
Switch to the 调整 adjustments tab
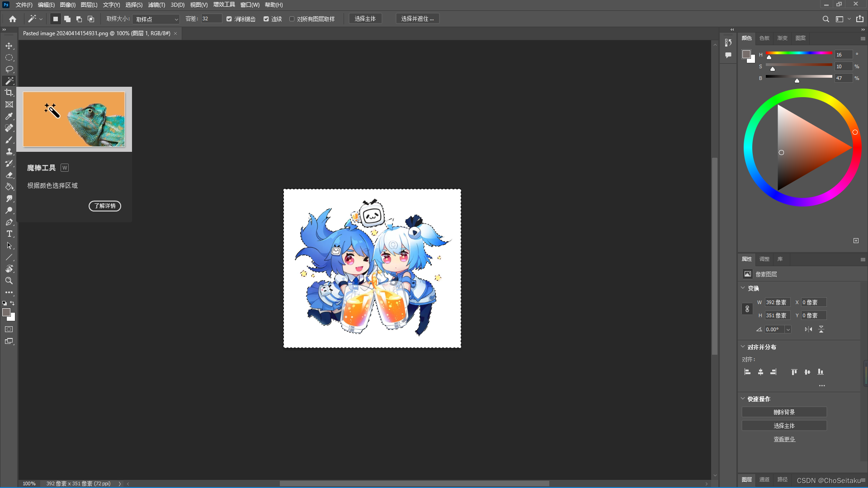pyautogui.click(x=764, y=259)
